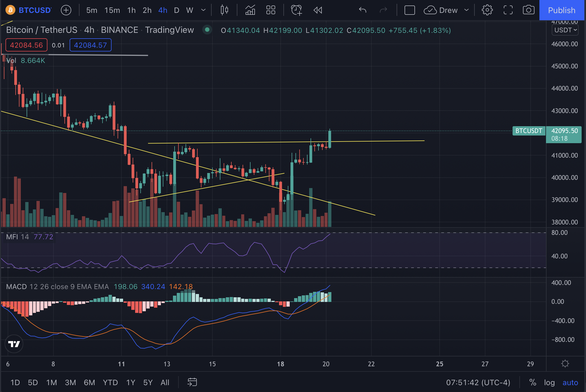Switch chart to Weekly interval
Viewport: 586px width, 392px height.
point(190,10)
